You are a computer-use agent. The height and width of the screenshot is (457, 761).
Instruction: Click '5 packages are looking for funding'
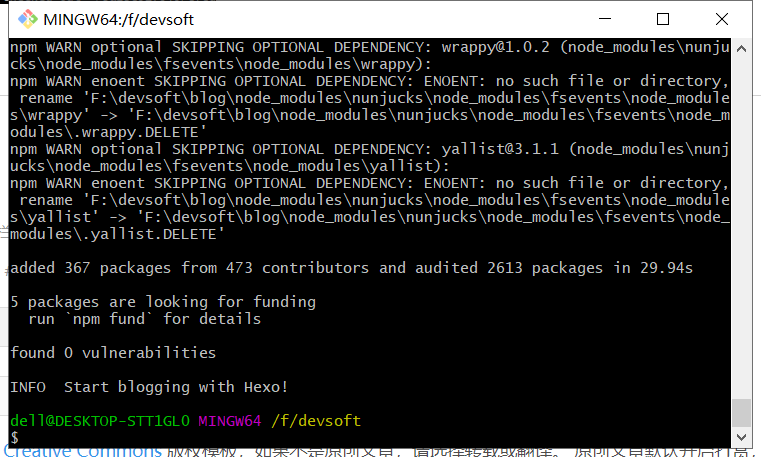pos(163,302)
